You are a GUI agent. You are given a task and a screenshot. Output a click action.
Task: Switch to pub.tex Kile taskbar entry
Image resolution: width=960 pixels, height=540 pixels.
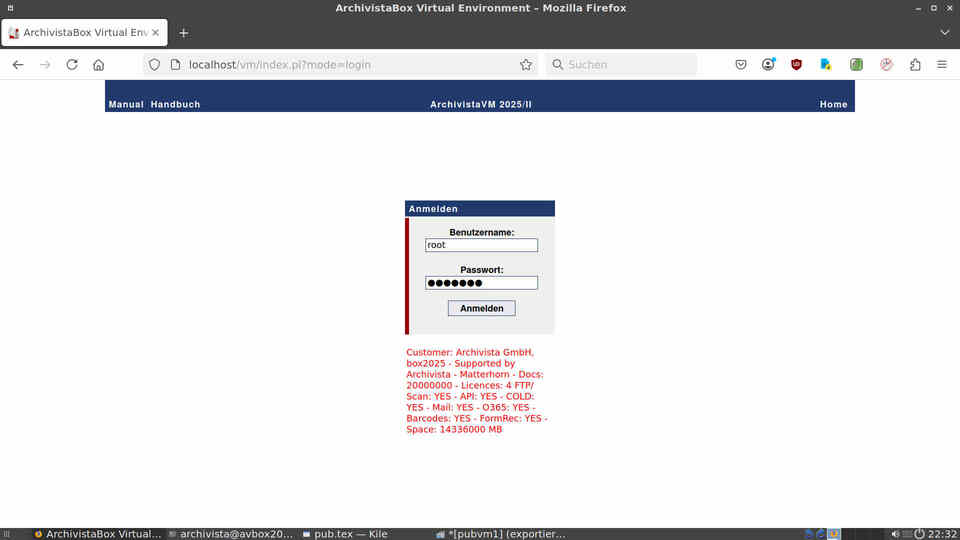point(345,534)
